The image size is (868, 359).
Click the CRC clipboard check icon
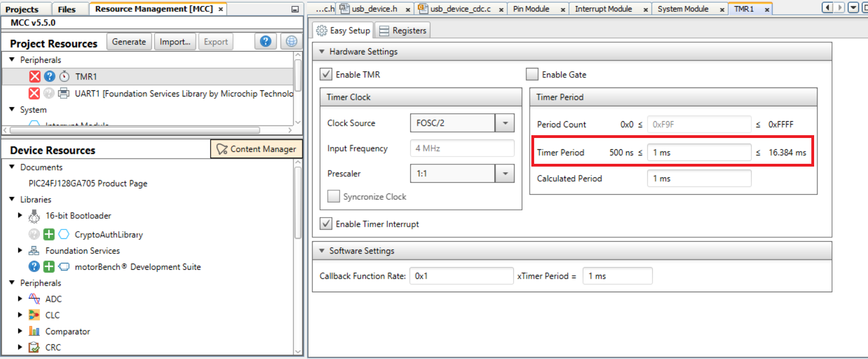pyautogui.click(x=34, y=347)
